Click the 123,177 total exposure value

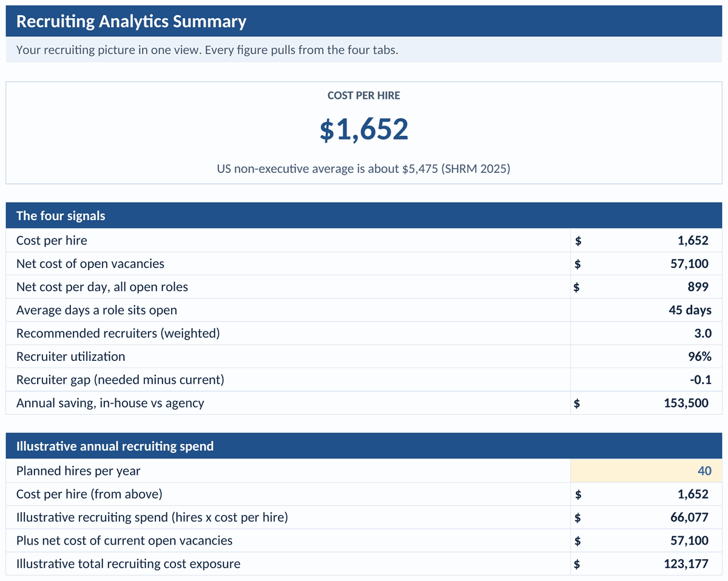(x=686, y=563)
